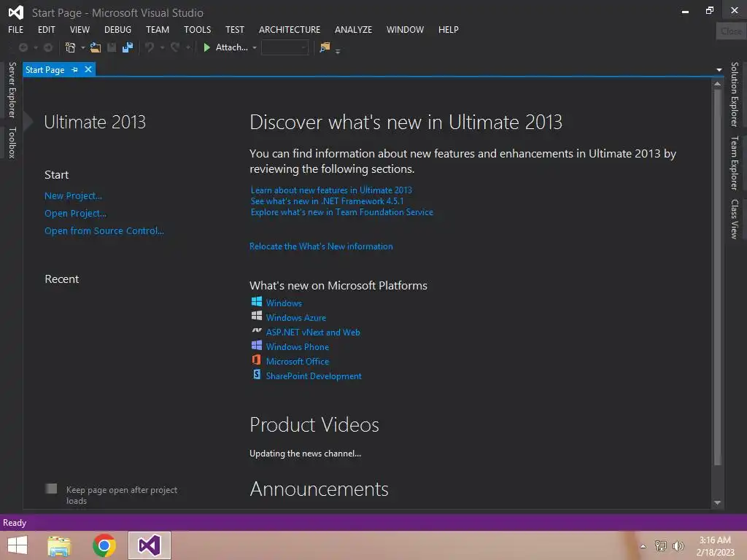Screen dimensions: 747x560
Task: Open the Undo history dropdown arrow
Action: 162,47
